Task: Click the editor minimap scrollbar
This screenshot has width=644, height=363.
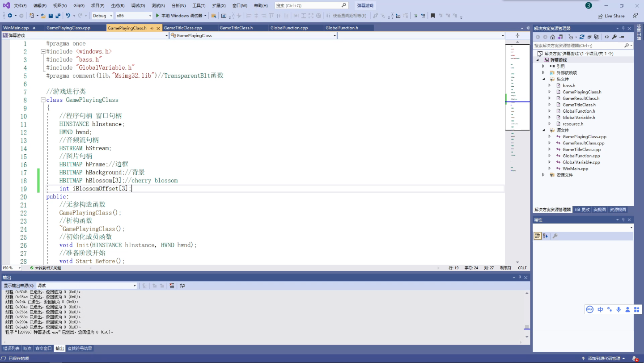Action: point(517,152)
